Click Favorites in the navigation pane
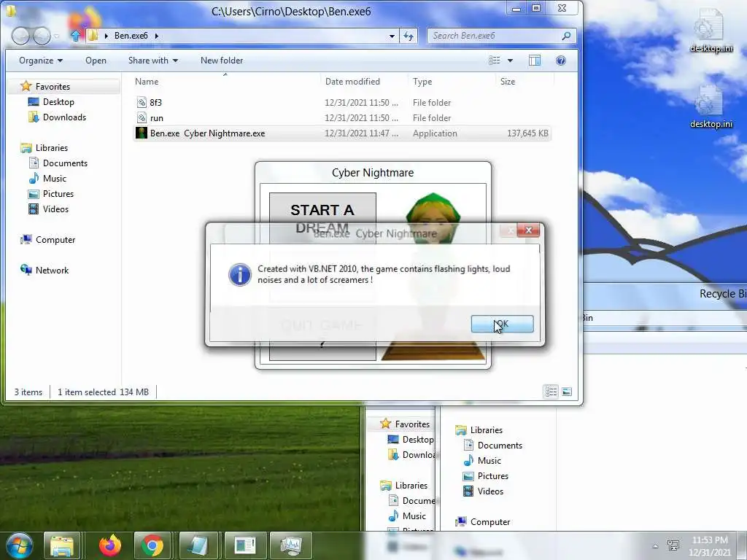747x560 pixels. coord(53,87)
